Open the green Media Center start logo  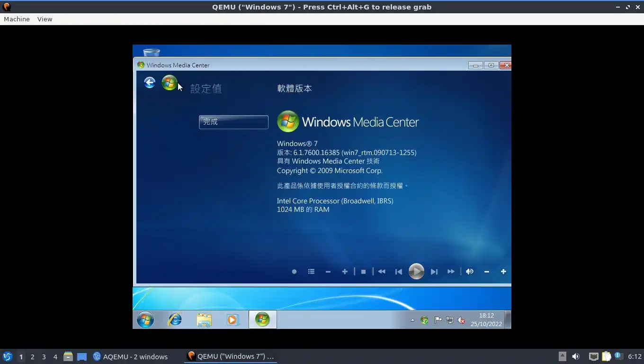pyautogui.click(x=170, y=83)
